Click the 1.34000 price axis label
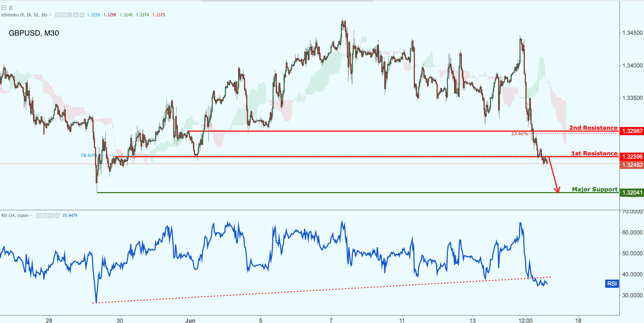644x323 pixels. coord(632,65)
